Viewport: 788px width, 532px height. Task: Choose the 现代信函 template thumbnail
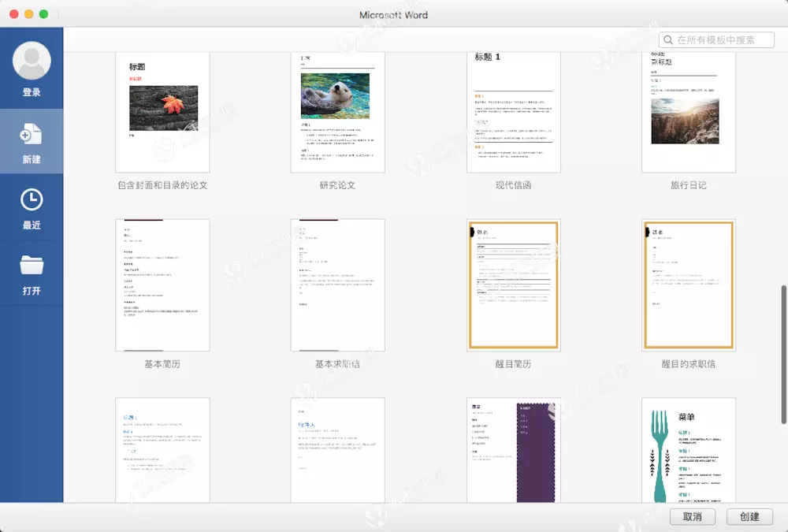tap(513, 112)
